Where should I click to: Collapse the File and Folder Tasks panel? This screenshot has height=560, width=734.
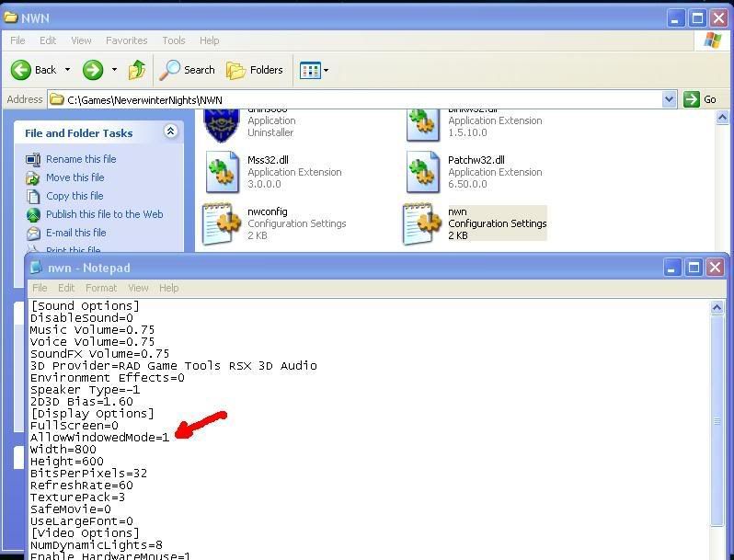[x=170, y=131]
